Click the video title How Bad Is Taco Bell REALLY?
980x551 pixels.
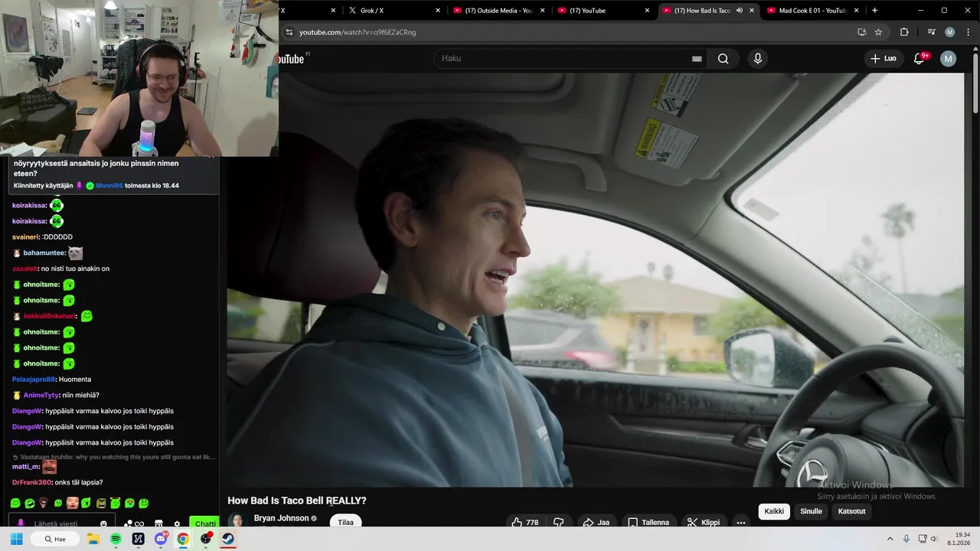point(297,500)
